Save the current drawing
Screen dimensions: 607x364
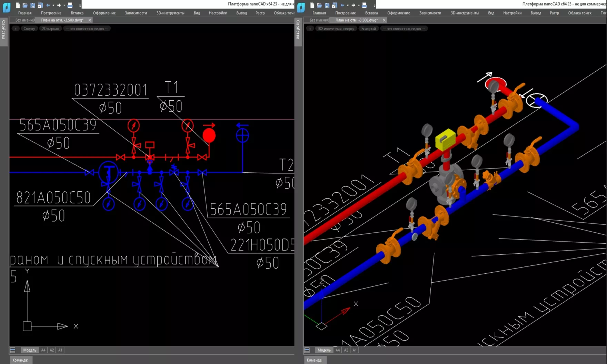pos(32,5)
